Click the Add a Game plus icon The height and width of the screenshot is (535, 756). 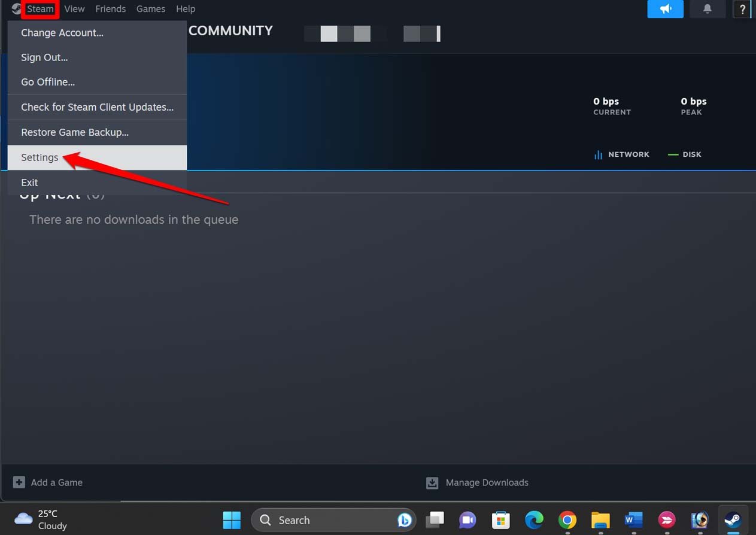point(19,482)
